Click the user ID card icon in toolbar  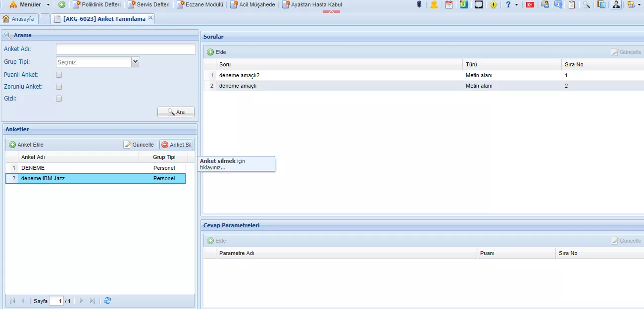point(545,4)
